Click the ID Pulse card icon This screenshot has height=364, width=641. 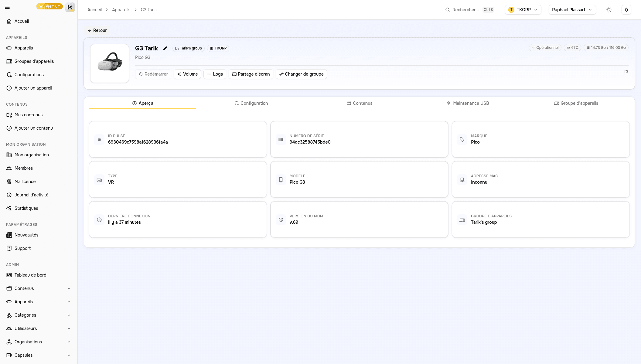99,140
